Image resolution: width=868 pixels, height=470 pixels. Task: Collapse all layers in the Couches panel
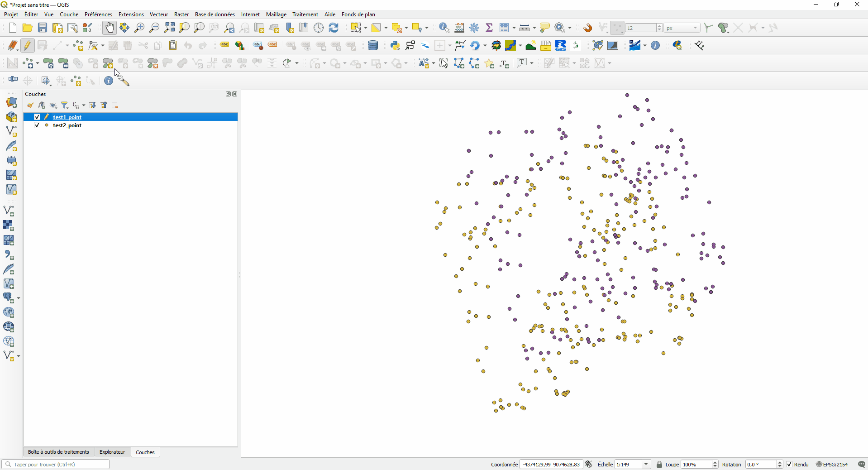point(104,105)
